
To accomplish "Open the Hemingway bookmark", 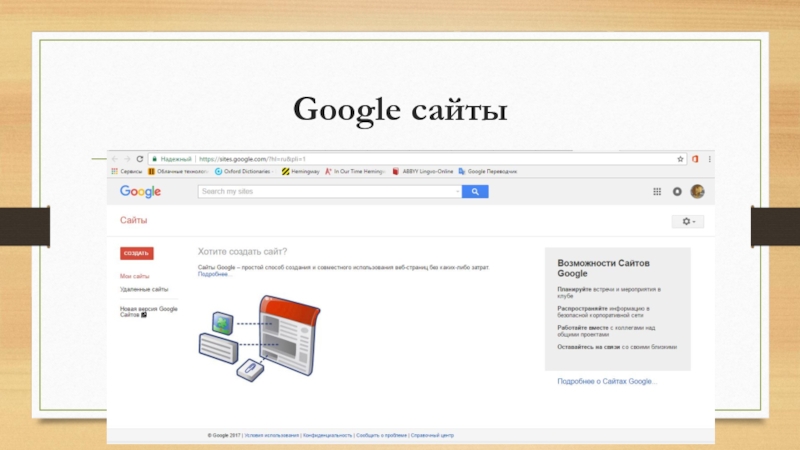I will tap(301, 171).
